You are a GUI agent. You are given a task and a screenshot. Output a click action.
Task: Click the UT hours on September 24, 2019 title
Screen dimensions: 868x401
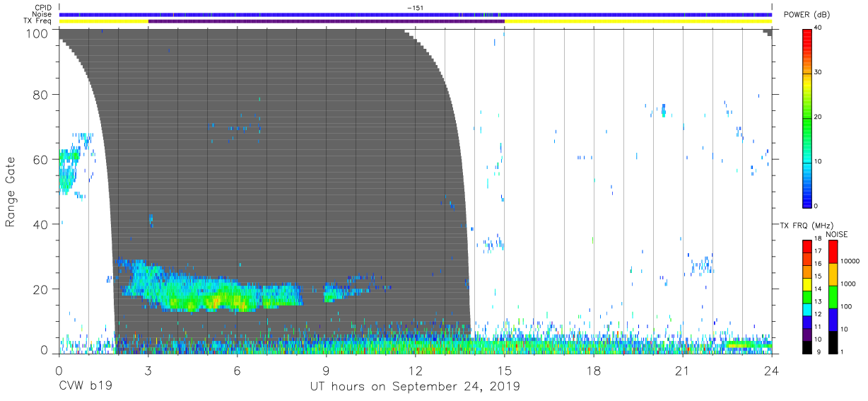[415, 386]
